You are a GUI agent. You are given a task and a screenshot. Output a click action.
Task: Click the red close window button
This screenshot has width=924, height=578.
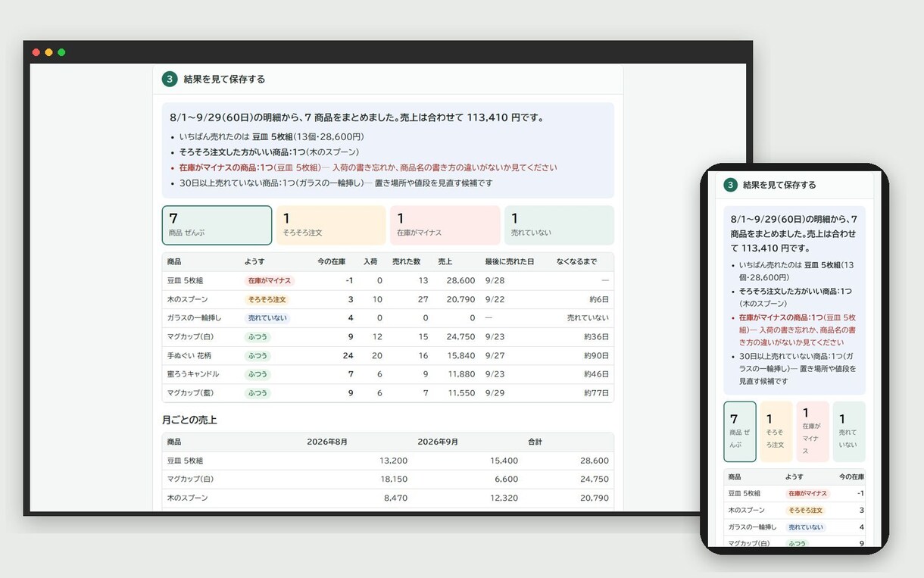point(36,52)
